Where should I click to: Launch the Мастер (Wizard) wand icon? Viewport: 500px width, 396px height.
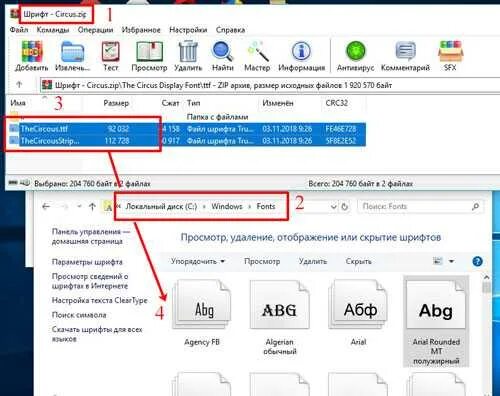tap(257, 52)
